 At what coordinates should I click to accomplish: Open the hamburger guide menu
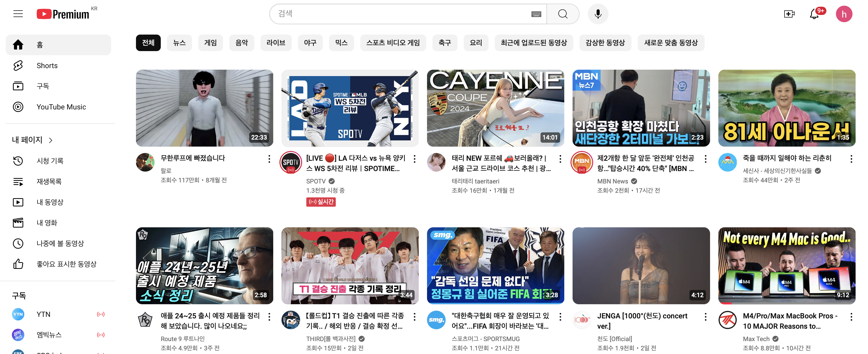(18, 14)
